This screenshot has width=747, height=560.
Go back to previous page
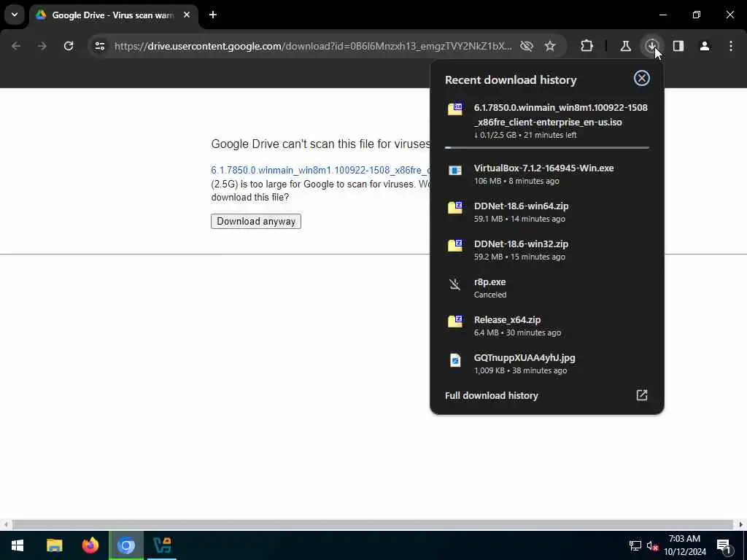pyautogui.click(x=16, y=46)
